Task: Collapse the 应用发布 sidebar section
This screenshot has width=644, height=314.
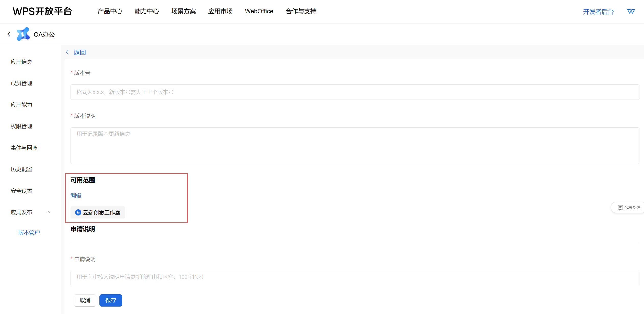Action: [x=48, y=212]
